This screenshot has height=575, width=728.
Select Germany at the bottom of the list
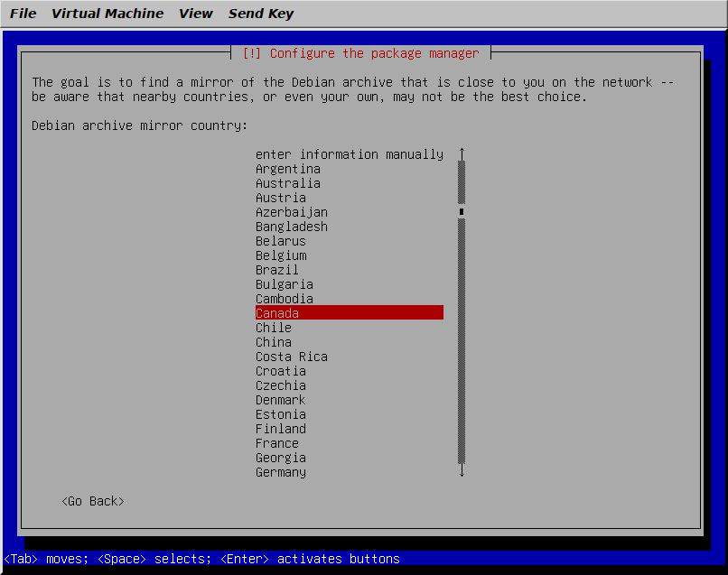(x=281, y=471)
